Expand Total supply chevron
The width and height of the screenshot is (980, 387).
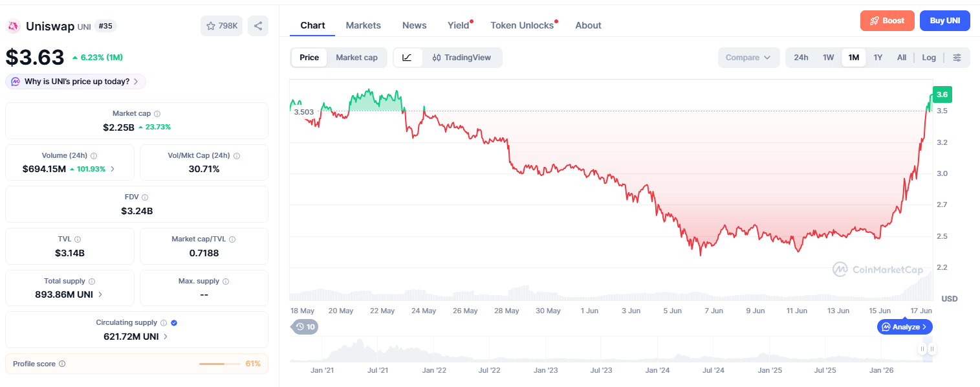100,294
